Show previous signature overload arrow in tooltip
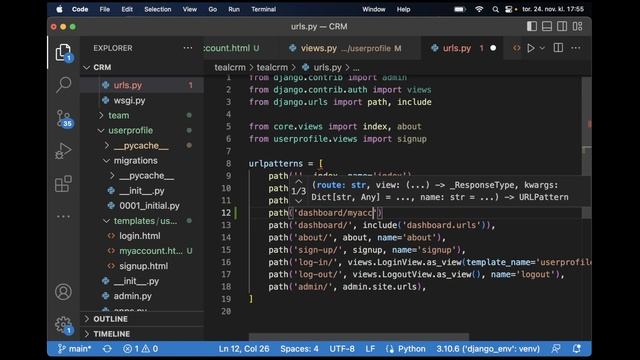This screenshot has height=360, width=640. (x=299, y=181)
